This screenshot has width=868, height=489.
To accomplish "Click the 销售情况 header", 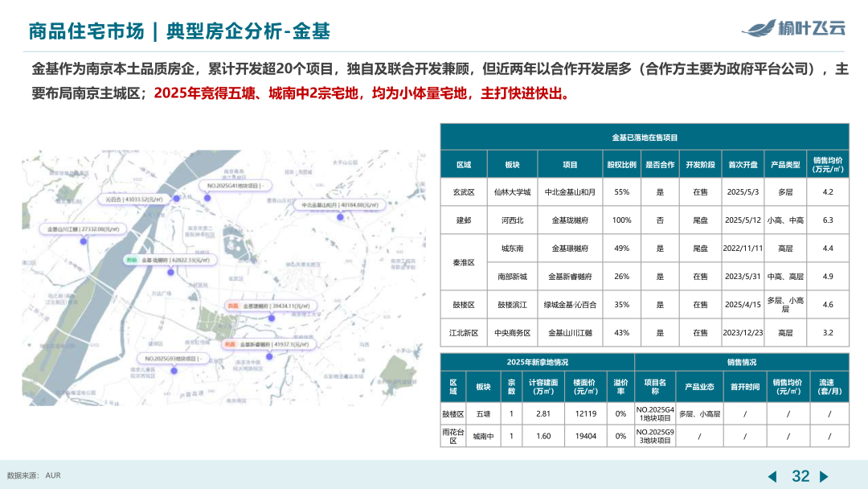I will 742,362.
